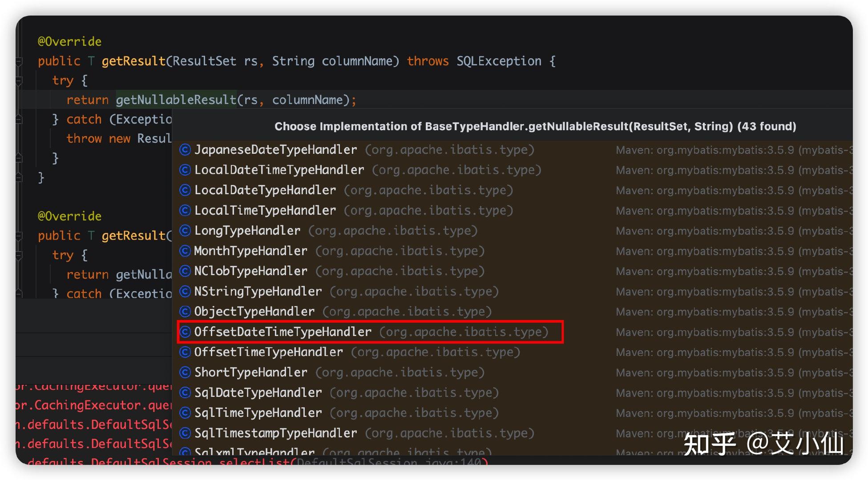Click the OffsetDateTimeTypeHandler class icon

185,332
